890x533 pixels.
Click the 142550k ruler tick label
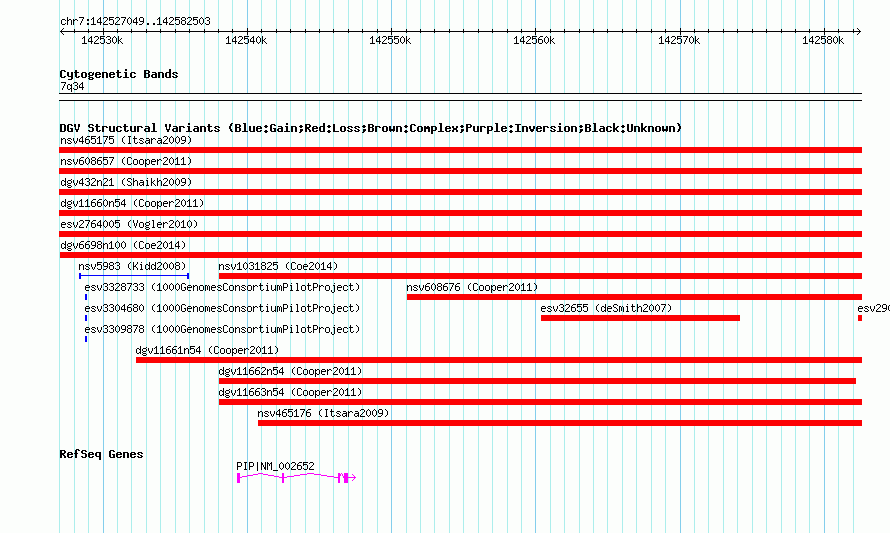(390, 40)
